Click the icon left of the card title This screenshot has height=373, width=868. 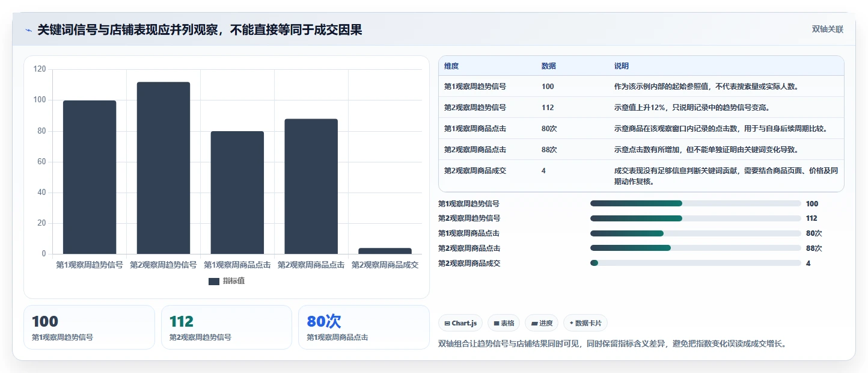[28, 30]
